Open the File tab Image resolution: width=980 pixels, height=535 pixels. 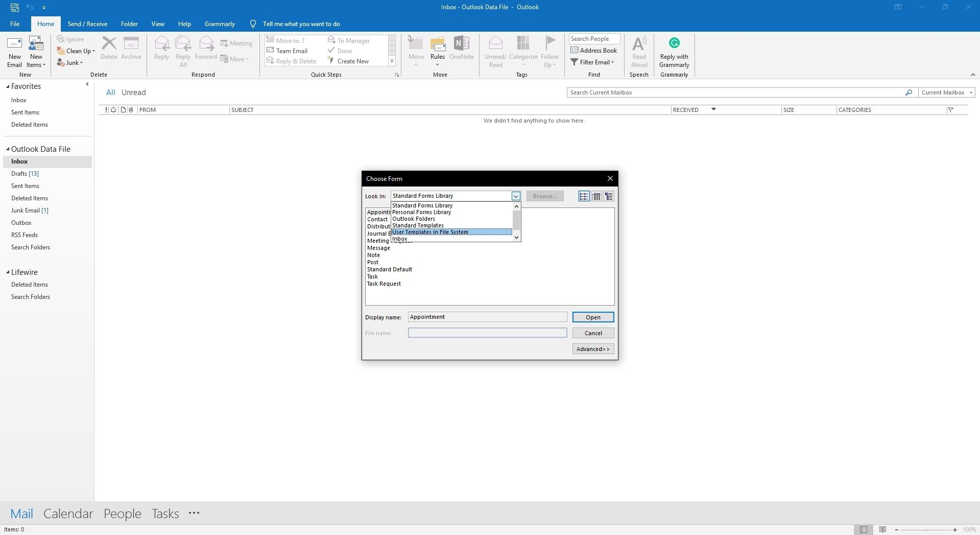[x=15, y=24]
